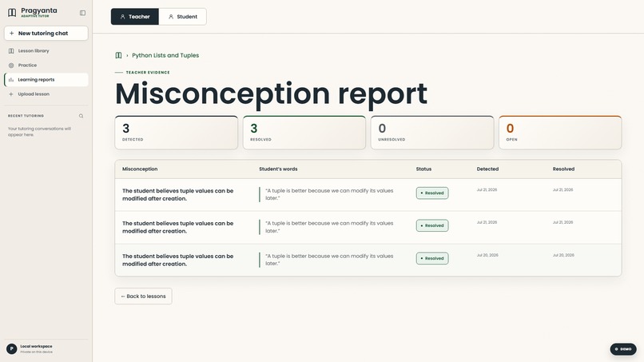Switch to the Teacher view

pyautogui.click(x=135, y=17)
